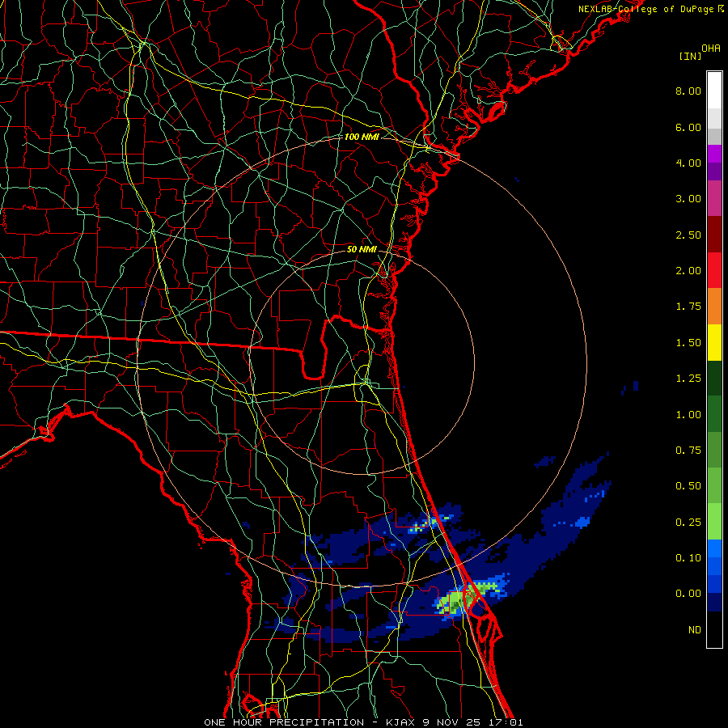Screen dimensions: 728x728
Task: Select the OHA product code label
Action: [x=711, y=49]
